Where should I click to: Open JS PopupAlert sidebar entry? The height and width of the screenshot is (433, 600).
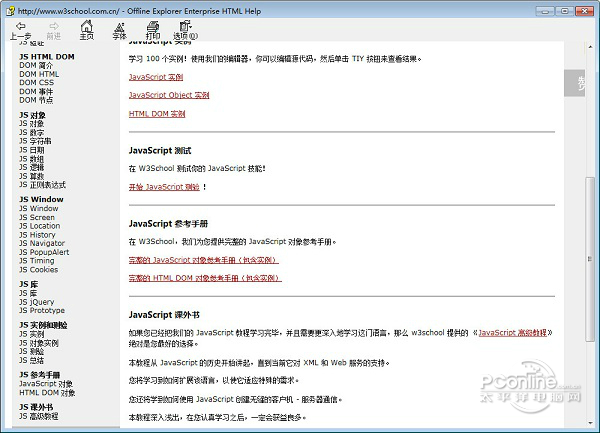[44, 252]
